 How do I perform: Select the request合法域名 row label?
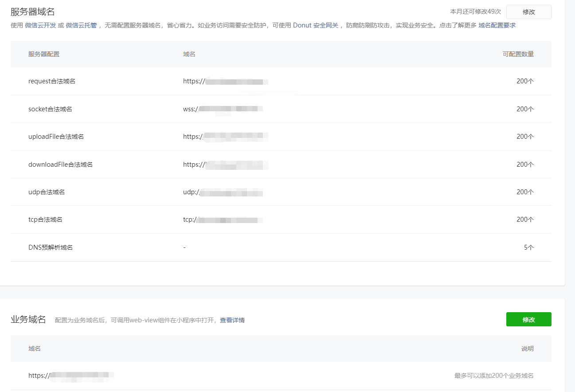52,81
